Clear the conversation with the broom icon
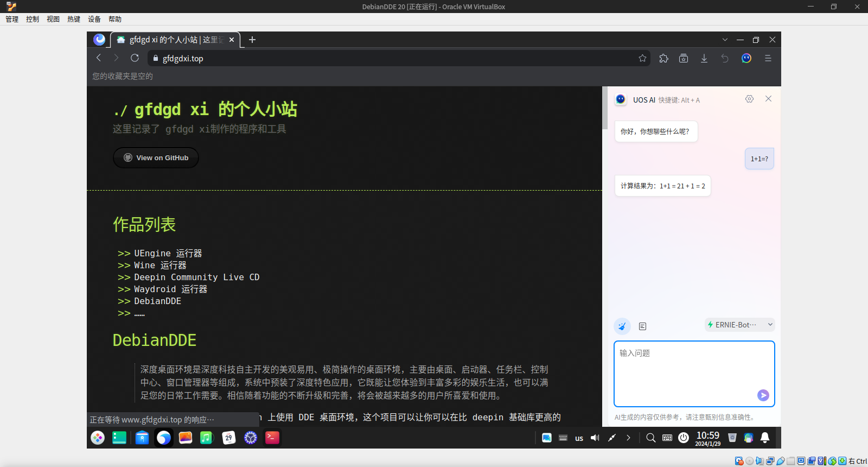 [622, 326]
